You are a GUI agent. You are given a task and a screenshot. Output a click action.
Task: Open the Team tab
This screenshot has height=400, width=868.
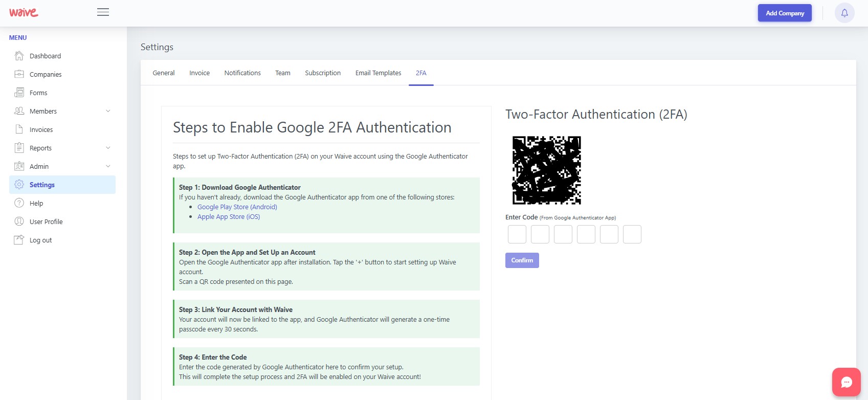point(283,73)
